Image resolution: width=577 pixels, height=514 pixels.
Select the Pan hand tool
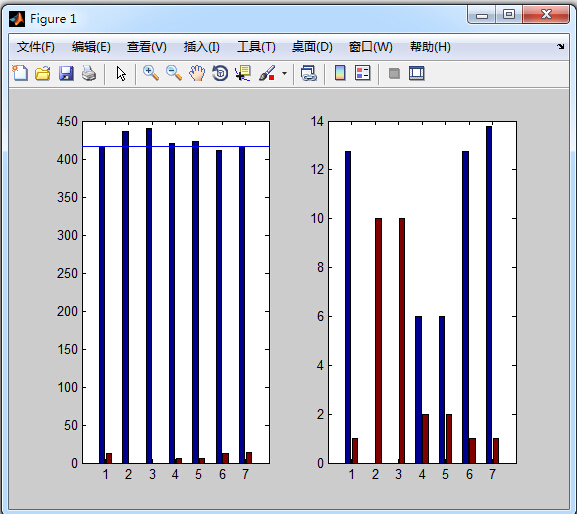[197, 73]
